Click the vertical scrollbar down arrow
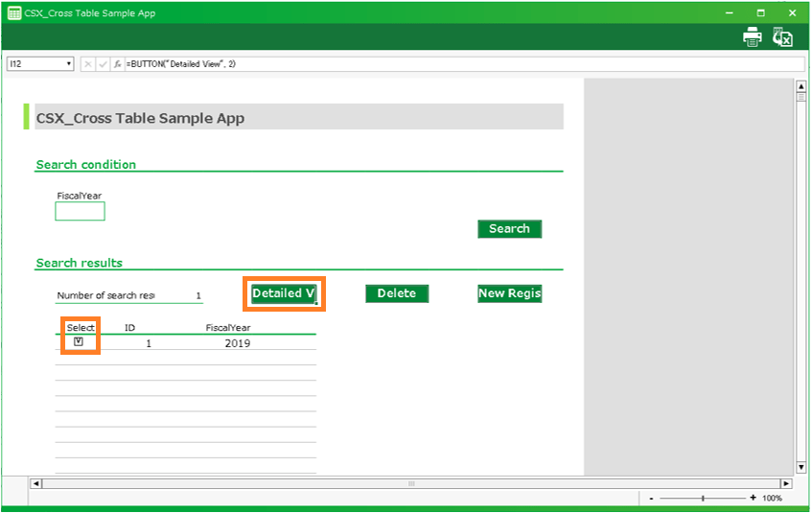Image resolution: width=812 pixels, height=513 pixels. (x=801, y=467)
